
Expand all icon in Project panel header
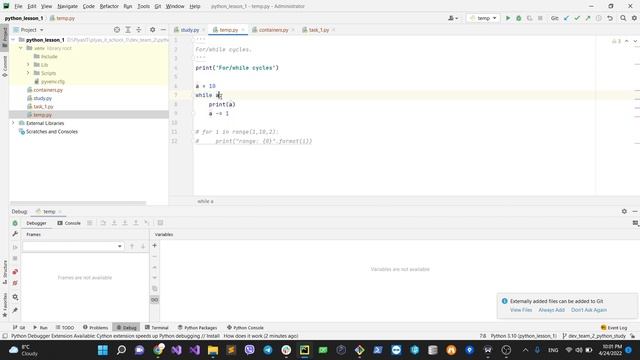tap(128, 30)
